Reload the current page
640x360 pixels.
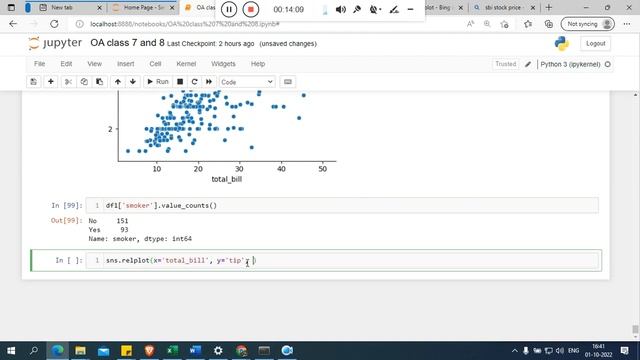54,24
